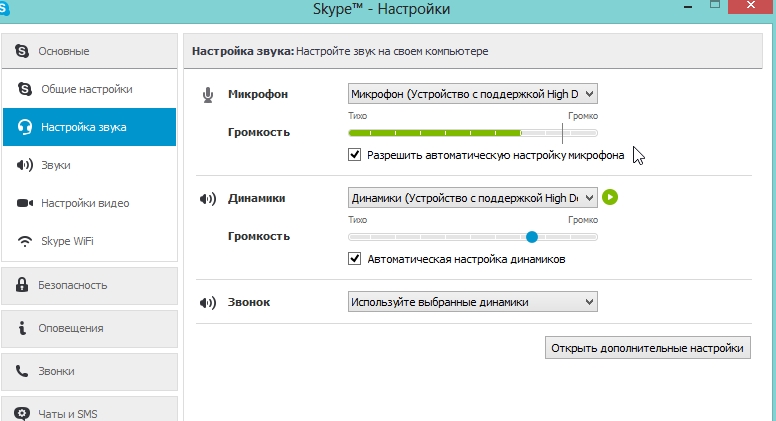
Task: Click the Громко label above microphone volume
Action: pyautogui.click(x=583, y=116)
